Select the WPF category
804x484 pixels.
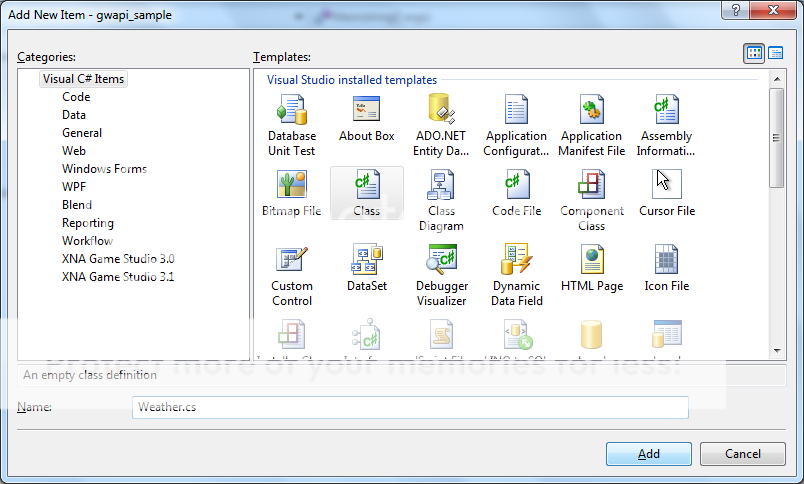[74, 187]
